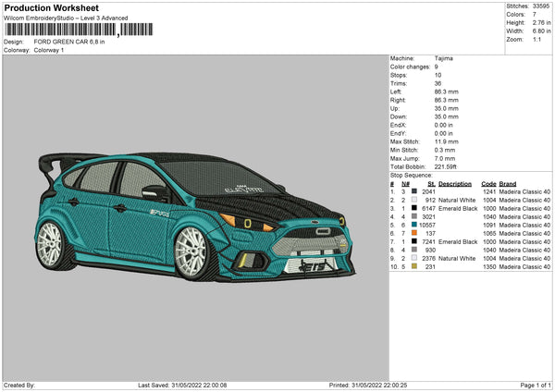Click the Width value '6.80 in'

point(541,31)
